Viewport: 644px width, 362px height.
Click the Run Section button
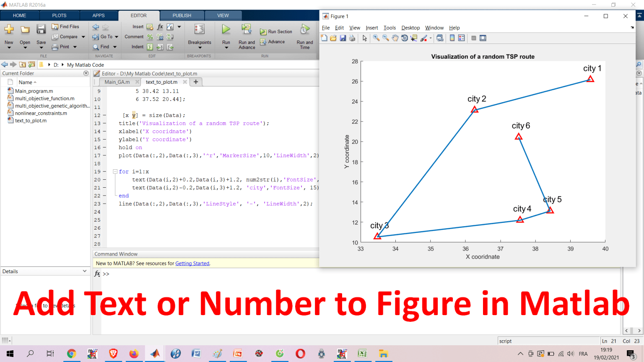coord(276,31)
